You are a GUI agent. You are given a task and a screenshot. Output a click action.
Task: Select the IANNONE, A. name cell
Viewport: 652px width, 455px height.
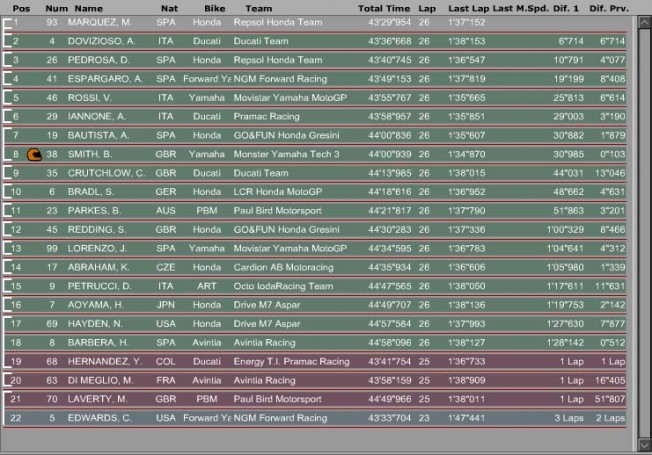[96, 116]
